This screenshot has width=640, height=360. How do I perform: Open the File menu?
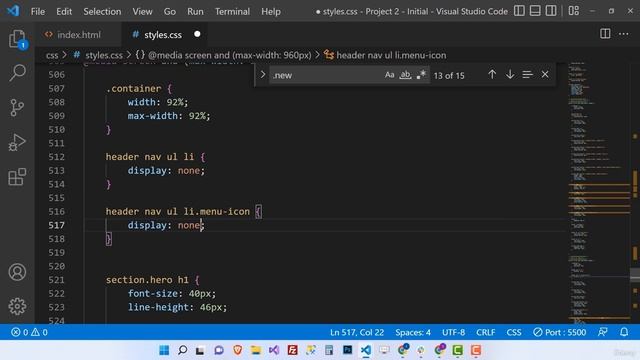click(38, 11)
